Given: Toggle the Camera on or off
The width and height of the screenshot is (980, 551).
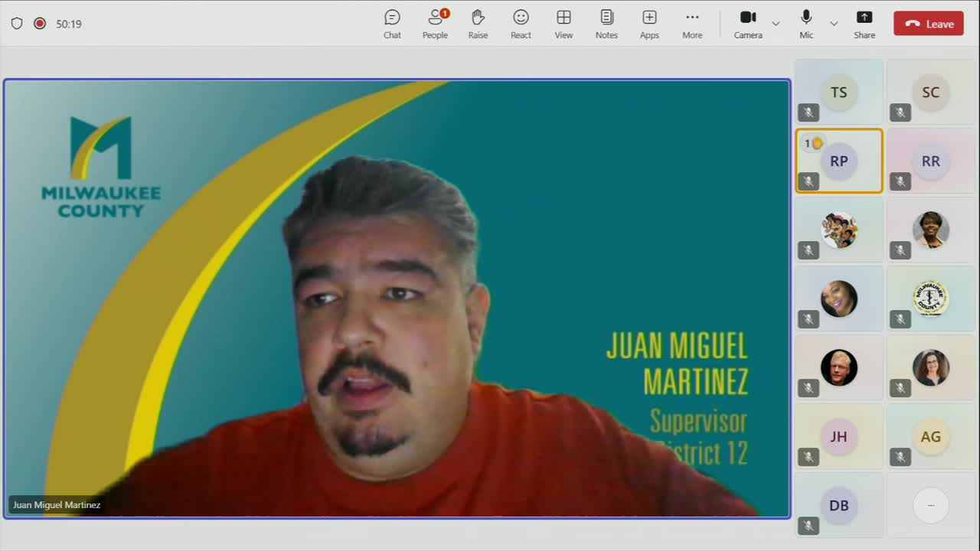Looking at the screenshot, I should pos(748,24).
